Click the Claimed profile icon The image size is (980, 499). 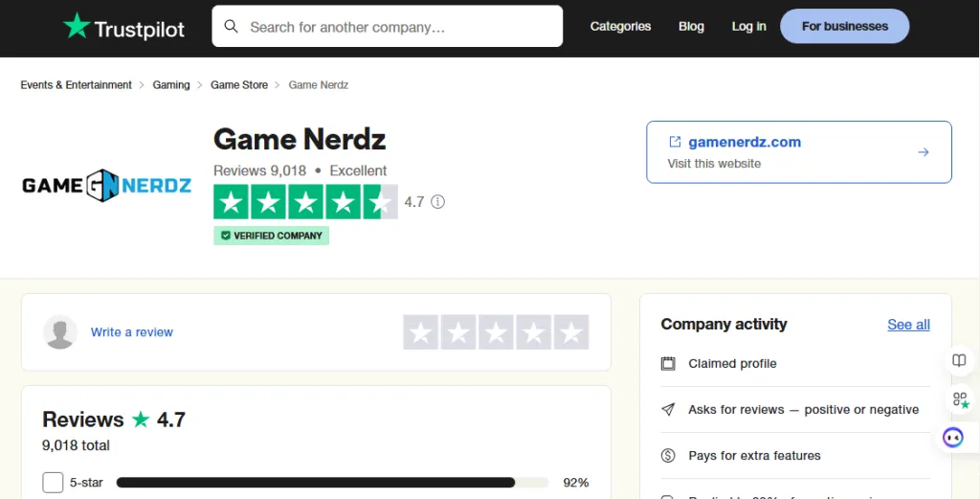[668, 363]
